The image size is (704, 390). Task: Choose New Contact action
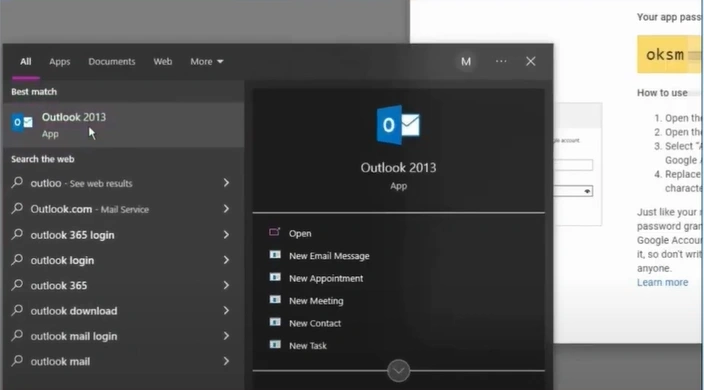pos(315,323)
